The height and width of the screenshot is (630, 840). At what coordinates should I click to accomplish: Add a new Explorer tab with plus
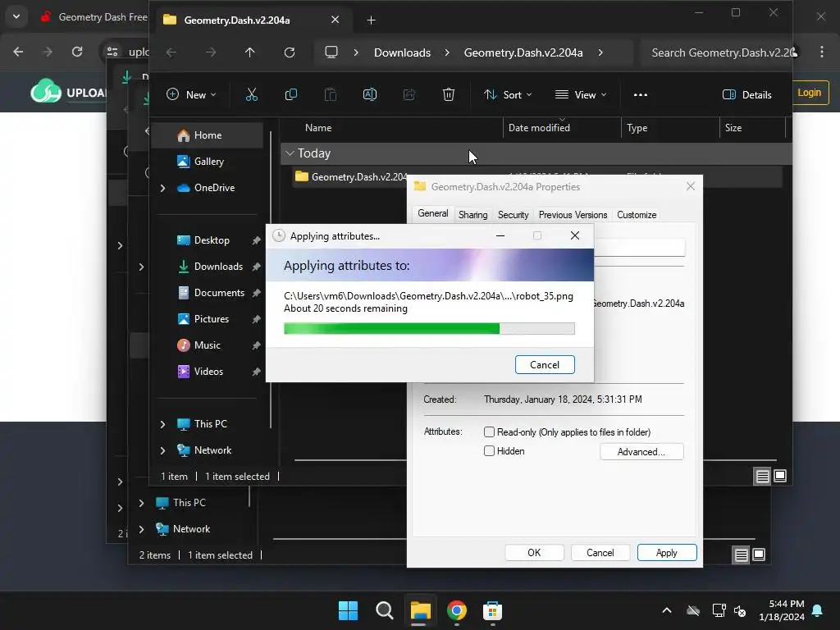[371, 21]
